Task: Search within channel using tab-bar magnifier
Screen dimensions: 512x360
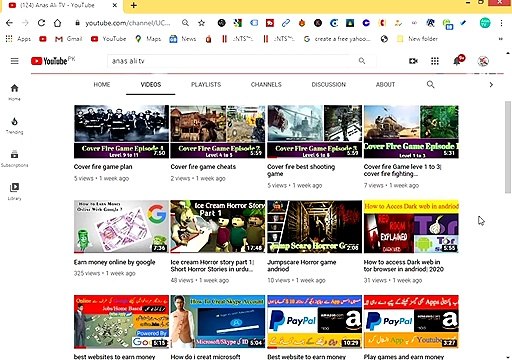Action: coord(431,84)
